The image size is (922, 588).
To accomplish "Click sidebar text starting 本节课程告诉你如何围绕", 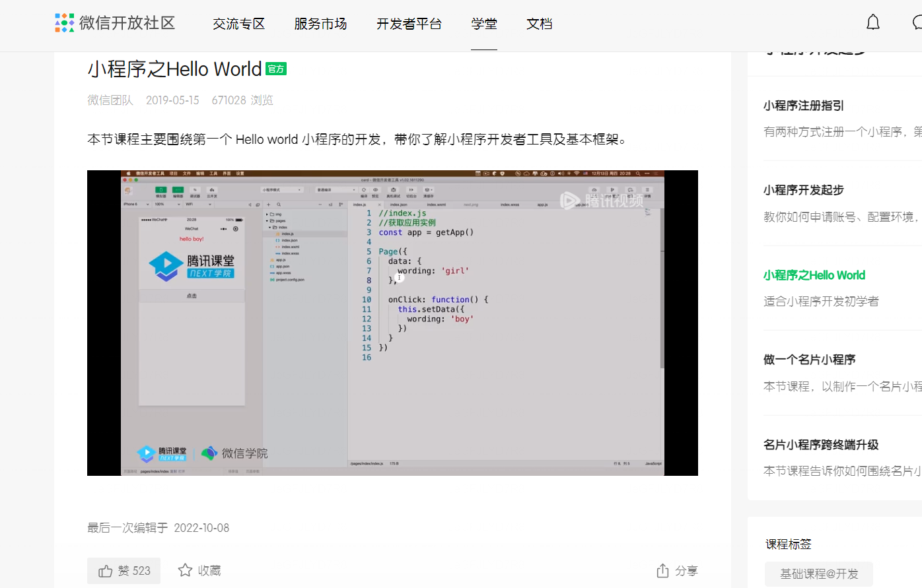I will [x=843, y=471].
